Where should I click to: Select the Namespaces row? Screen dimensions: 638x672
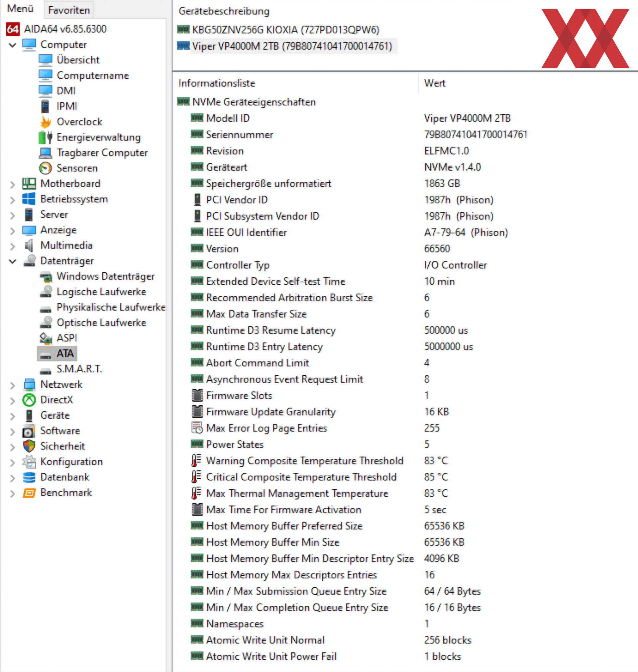click(x=309, y=624)
